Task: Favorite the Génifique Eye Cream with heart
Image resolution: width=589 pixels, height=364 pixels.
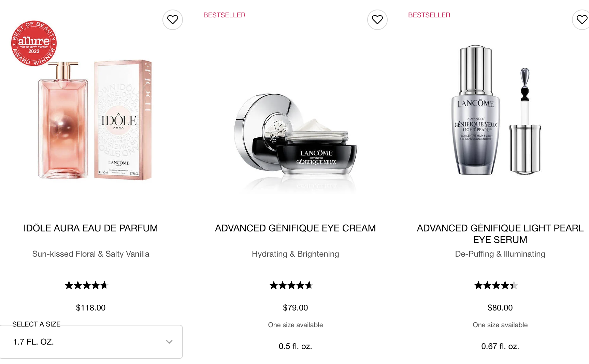Action: point(377,20)
